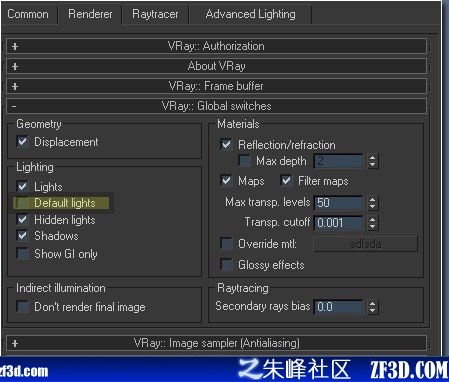
Task: Click the Max transp. levels field
Action: click(x=338, y=203)
